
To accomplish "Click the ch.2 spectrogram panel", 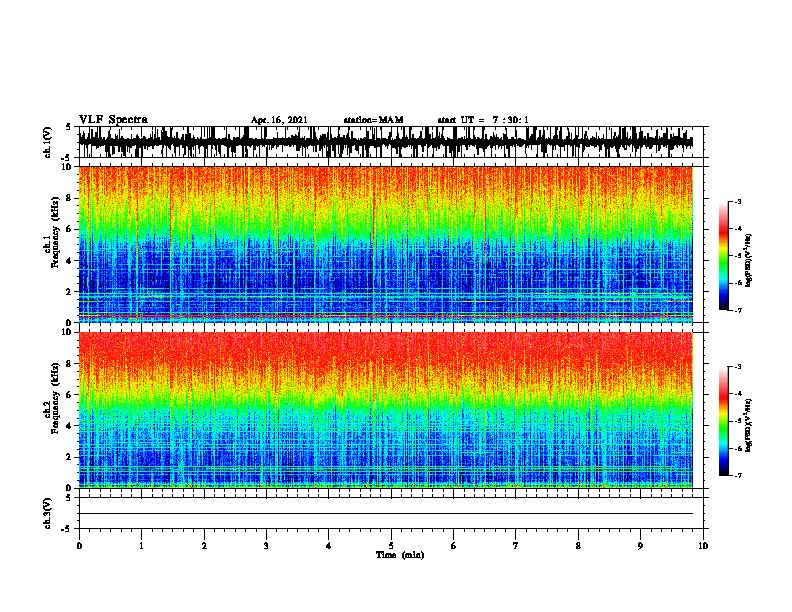I will (385, 410).
